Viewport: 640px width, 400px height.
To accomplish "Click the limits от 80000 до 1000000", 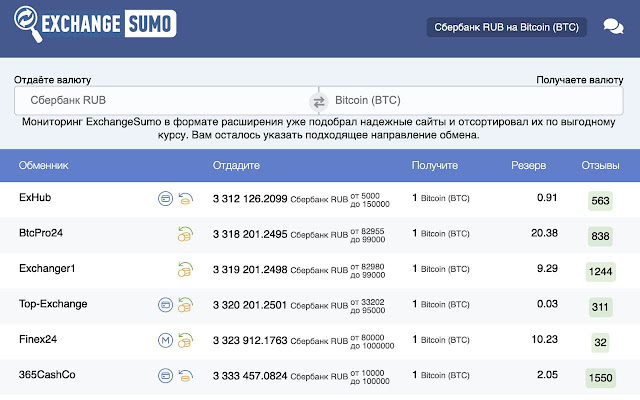I will pos(372,342).
